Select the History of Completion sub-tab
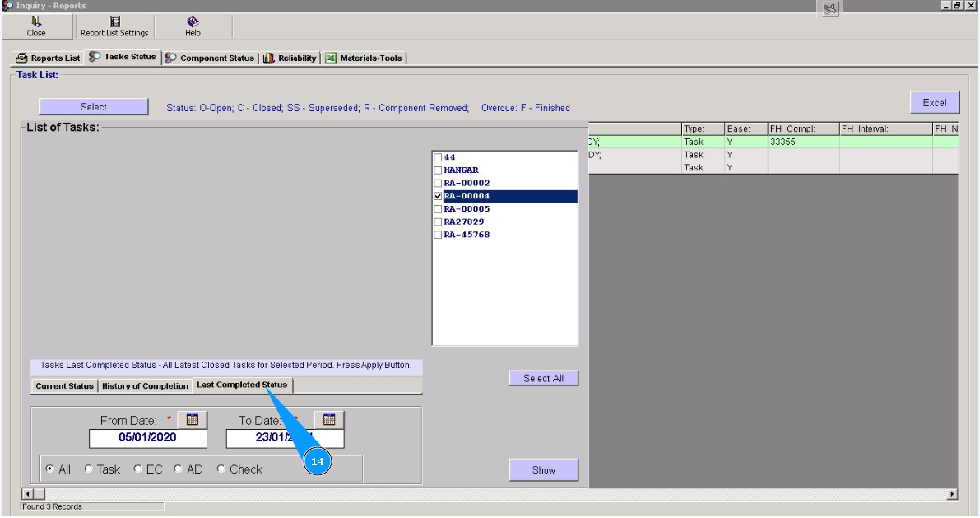 [x=145, y=386]
